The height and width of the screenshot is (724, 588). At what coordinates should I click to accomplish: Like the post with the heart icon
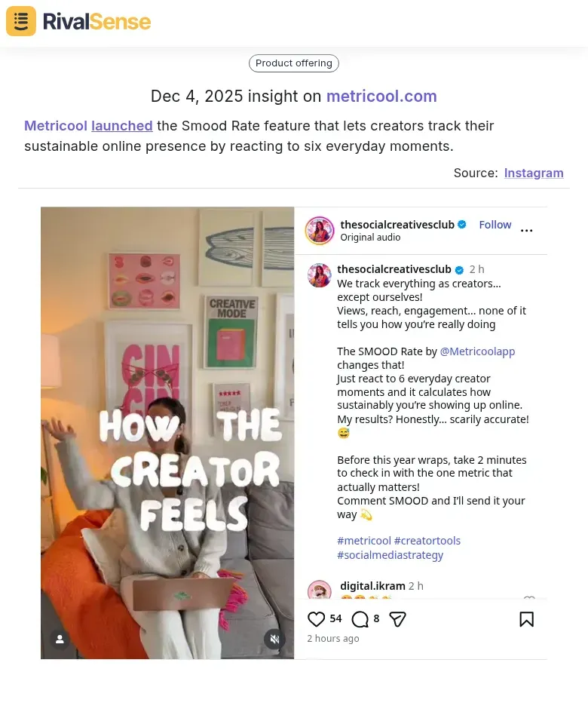pyautogui.click(x=316, y=618)
